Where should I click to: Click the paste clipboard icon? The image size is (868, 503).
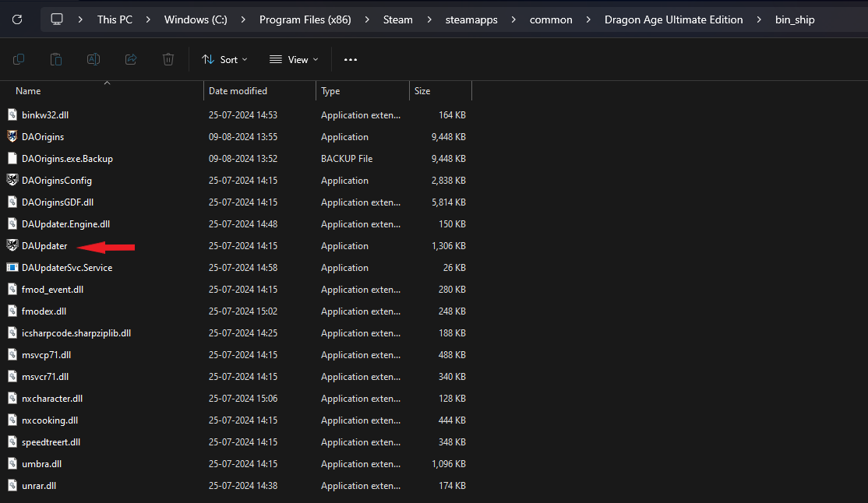point(56,59)
